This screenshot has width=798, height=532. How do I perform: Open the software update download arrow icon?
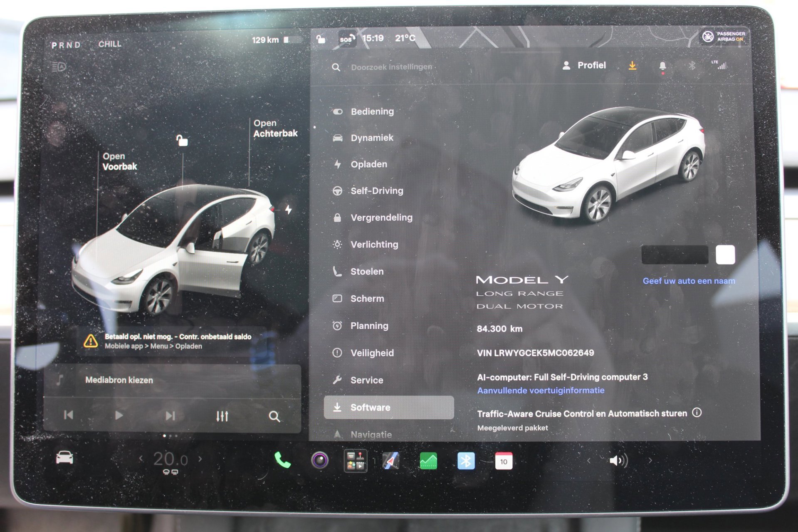coord(632,66)
